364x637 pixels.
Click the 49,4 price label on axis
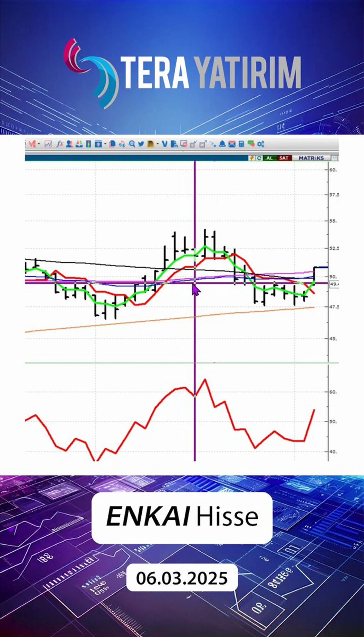(x=334, y=284)
